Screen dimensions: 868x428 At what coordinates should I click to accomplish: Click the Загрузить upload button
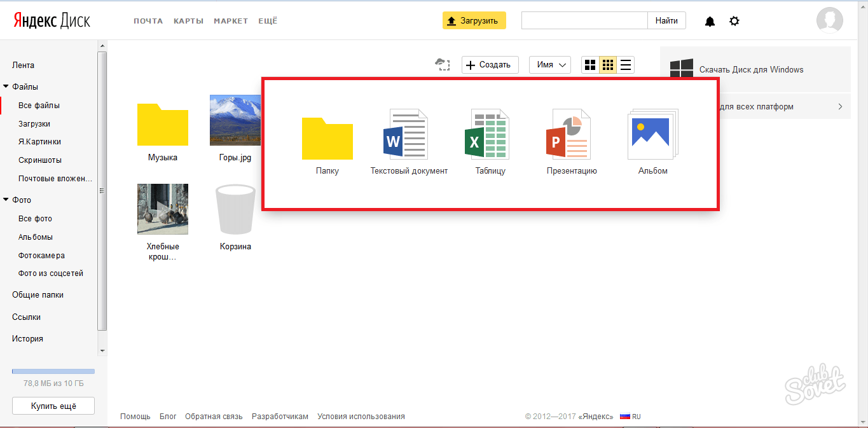pos(474,21)
